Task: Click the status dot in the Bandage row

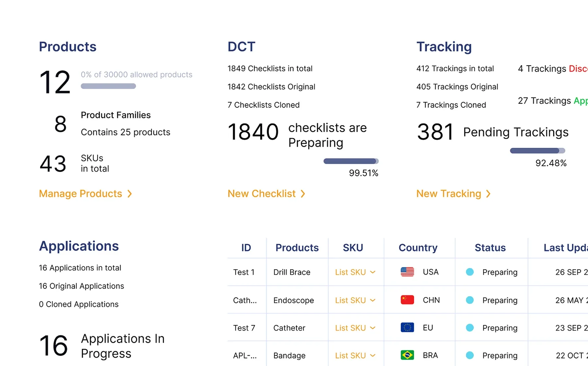Action: pos(469,355)
